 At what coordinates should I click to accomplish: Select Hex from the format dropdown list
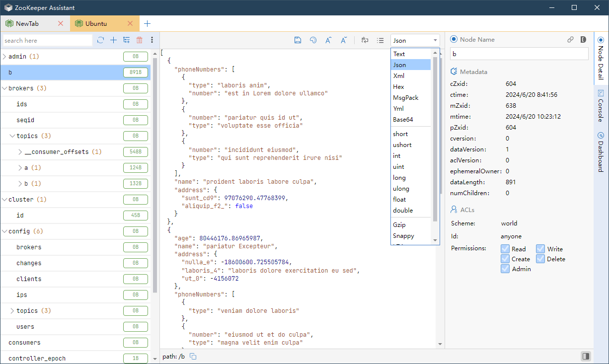398,87
